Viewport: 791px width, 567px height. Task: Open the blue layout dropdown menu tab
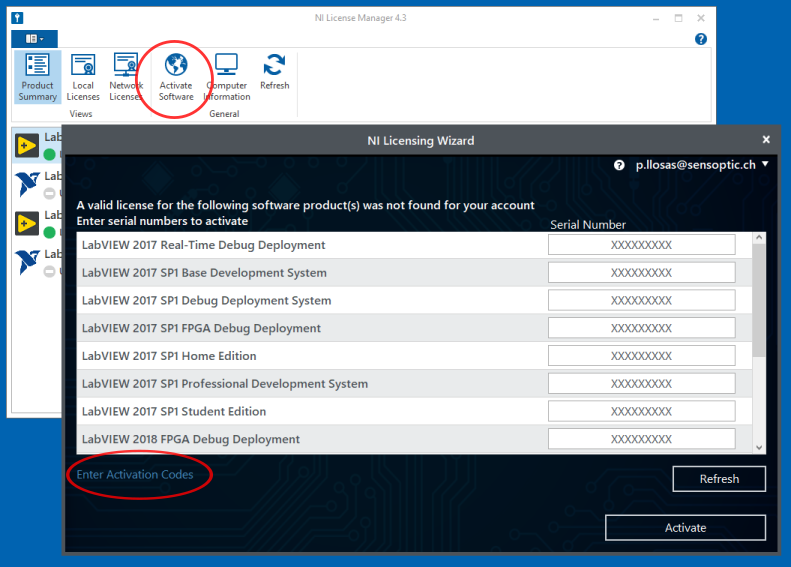click(34, 39)
